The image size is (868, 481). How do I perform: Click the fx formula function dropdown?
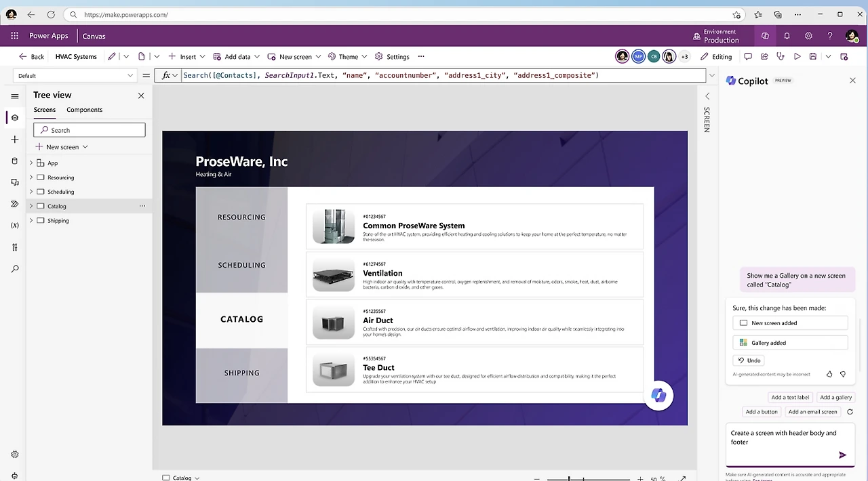coord(170,76)
